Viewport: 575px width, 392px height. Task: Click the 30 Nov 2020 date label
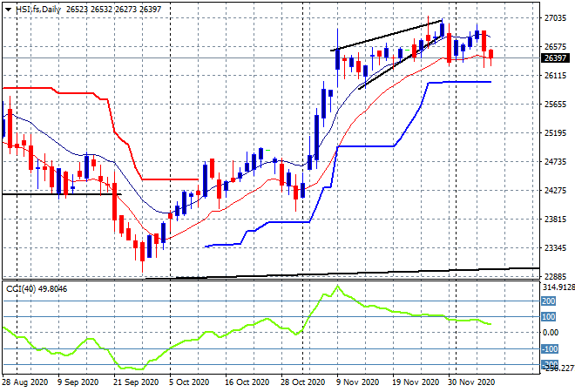tap(471, 382)
